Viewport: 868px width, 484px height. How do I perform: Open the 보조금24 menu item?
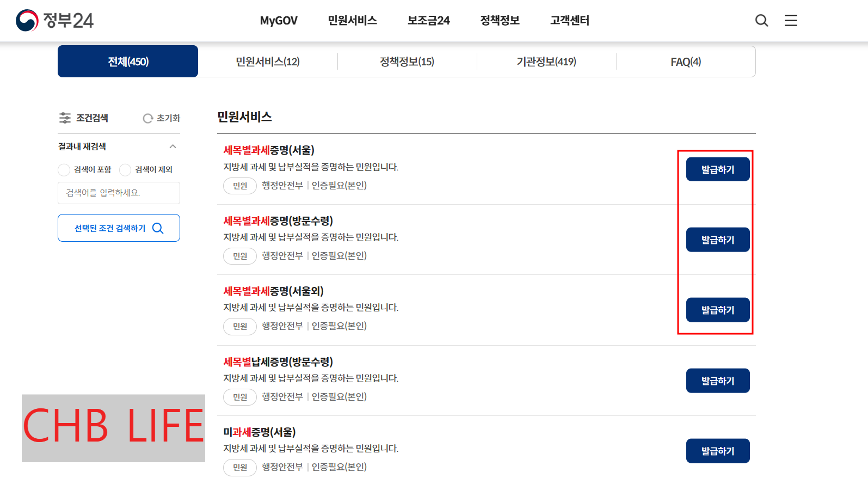pyautogui.click(x=428, y=20)
